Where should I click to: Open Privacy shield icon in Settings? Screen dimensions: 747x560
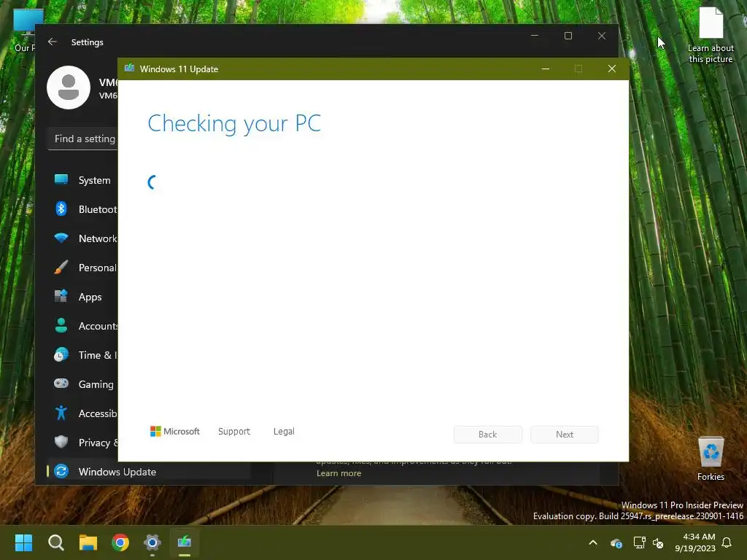point(61,442)
